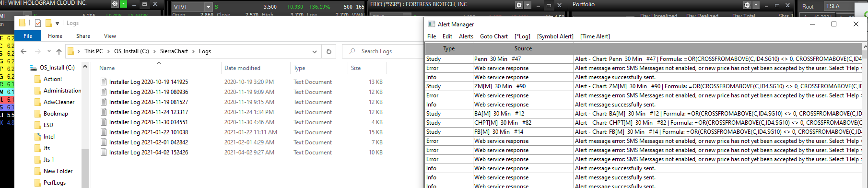This screenshot has height=188, width=868.
Task: Open File menu in Alert Manager
Action: click(432, 36)
